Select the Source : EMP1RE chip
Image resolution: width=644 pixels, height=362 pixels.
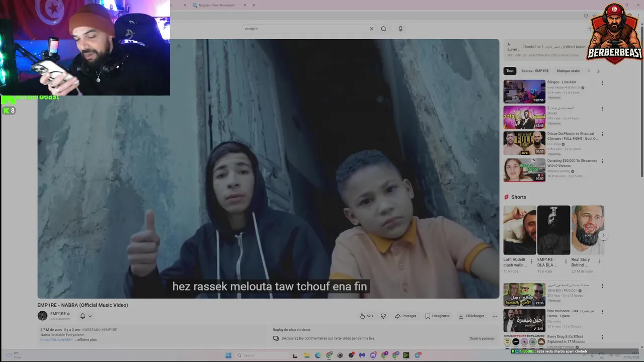[x=535, y=71]
